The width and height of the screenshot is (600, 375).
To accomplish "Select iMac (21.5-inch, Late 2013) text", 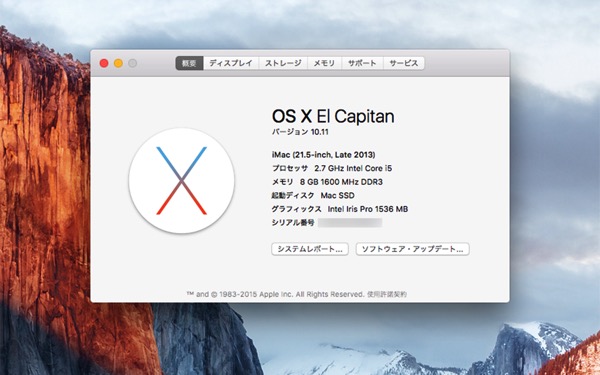I will tap(323, 155).
